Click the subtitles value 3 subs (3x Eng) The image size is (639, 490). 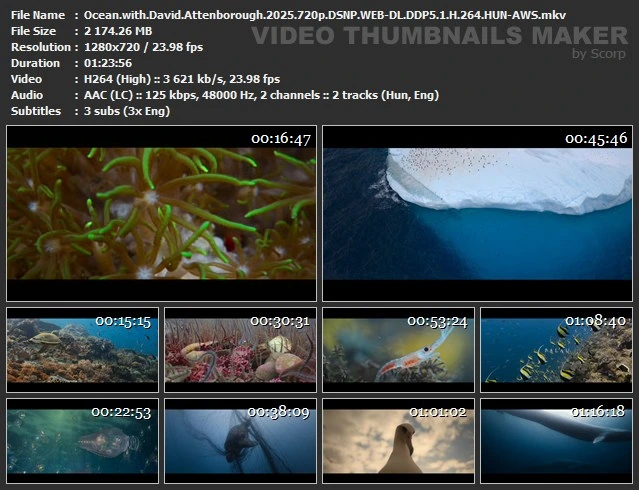[x=127, y=111]
